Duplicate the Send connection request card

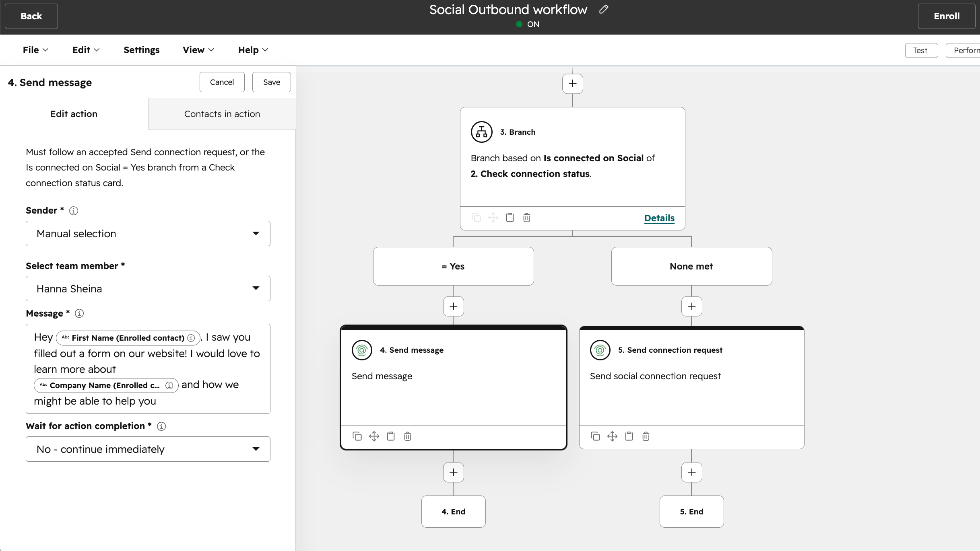pos(595,436)
